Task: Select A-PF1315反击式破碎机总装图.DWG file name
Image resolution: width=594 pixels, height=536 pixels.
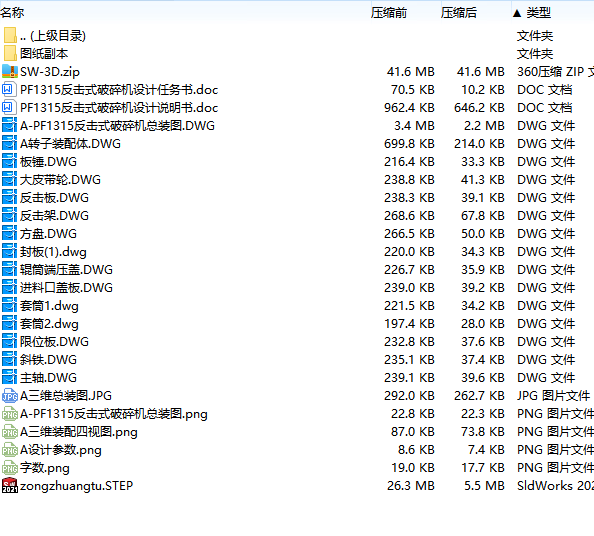Action: click(117, 125)
